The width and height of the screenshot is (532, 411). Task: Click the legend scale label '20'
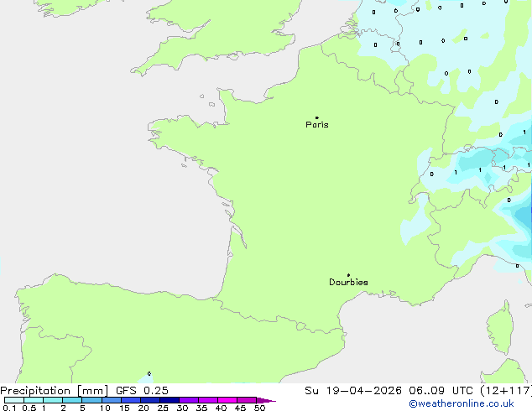[x=143, y=408]
